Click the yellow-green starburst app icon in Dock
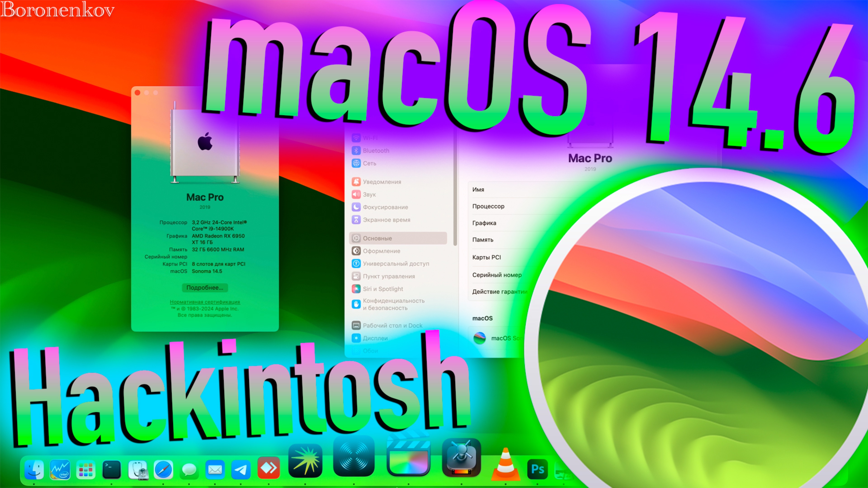Viewport: 868px width, 488px height. click(x=305, y=461)
